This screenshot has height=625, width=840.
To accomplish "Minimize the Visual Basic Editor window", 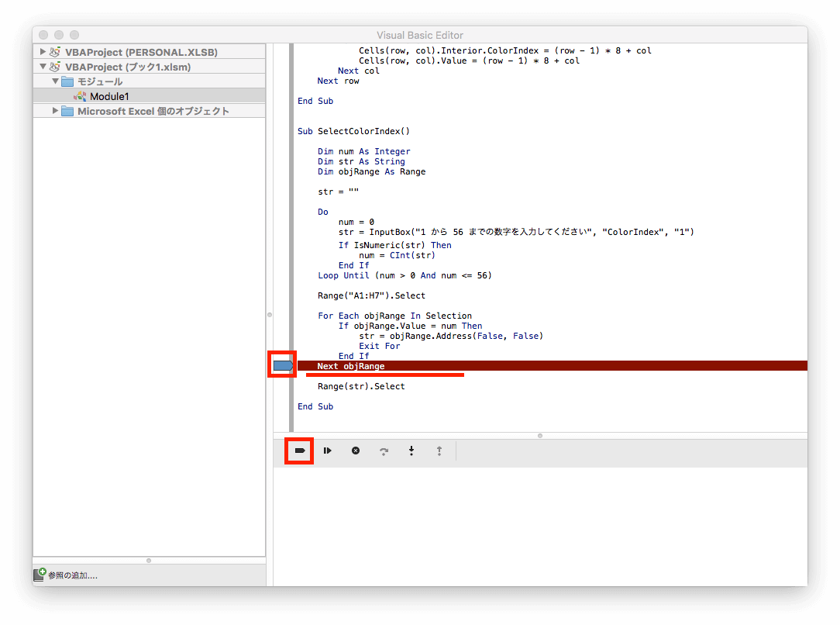I will (x=59, y=35).
